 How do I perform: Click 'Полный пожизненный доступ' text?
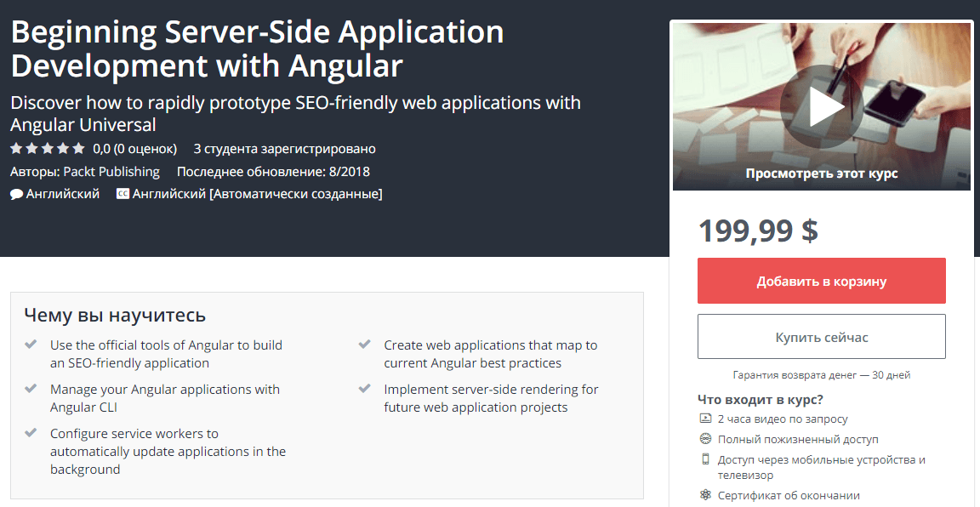[797, 440]
